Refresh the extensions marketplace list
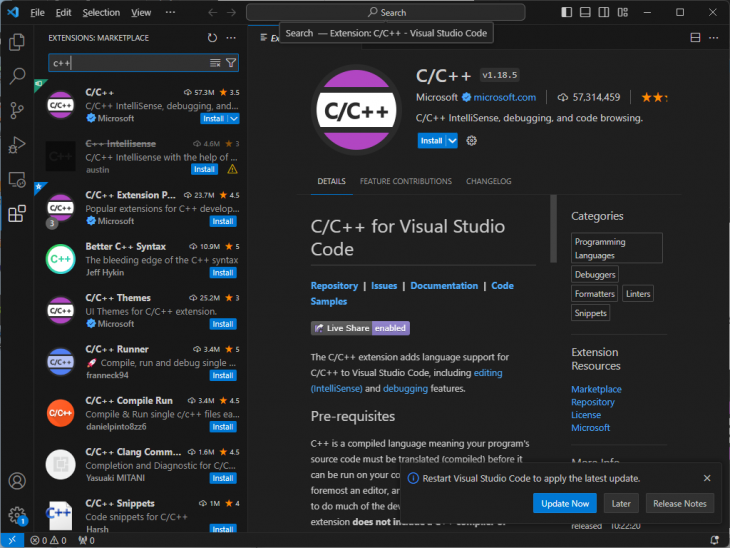The width and height of the screenshot is (730, 548). point(212,37)
